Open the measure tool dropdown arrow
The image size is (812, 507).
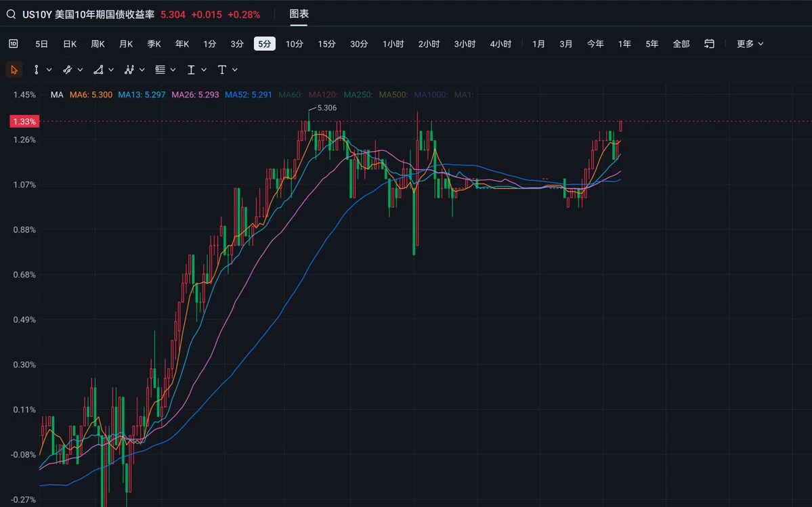(204, 70)
